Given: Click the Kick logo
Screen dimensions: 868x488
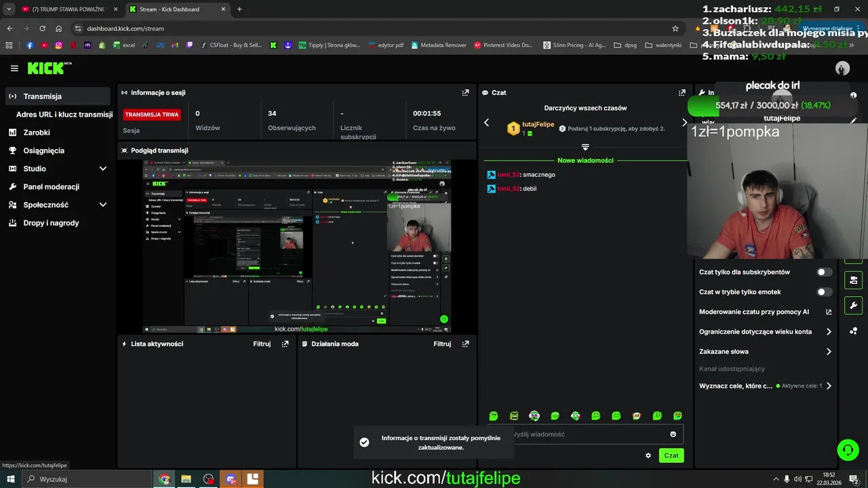Looking at the screenshot, I should pos(49,68).
